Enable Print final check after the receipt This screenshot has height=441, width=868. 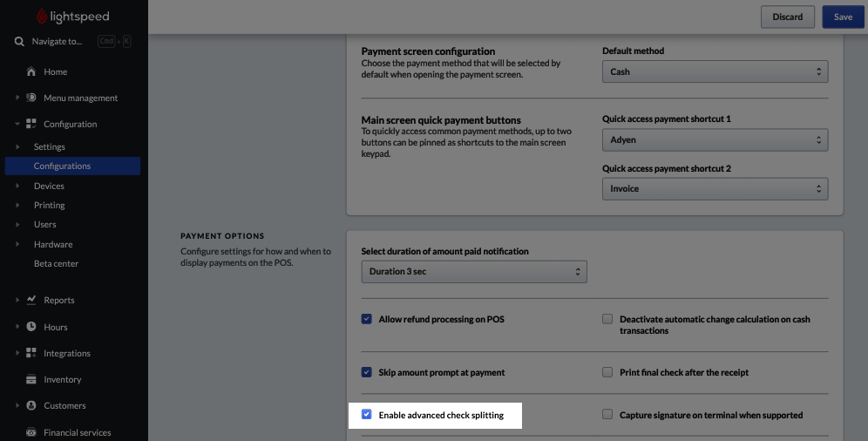pos(607,372)
